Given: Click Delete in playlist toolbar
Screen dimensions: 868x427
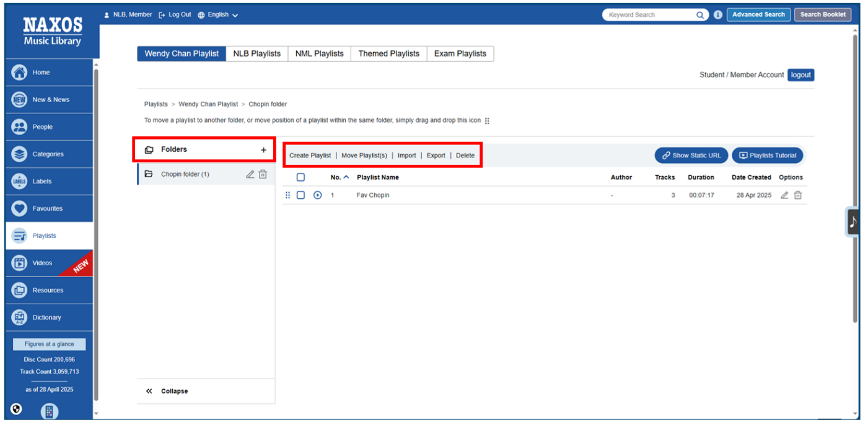Looking at the screenshot, I should pos(465,156).
